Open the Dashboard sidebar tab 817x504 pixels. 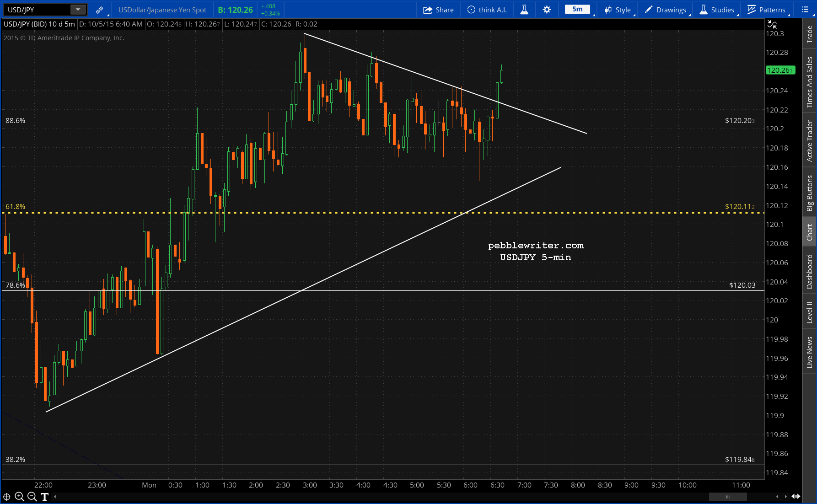pos(810,271)
